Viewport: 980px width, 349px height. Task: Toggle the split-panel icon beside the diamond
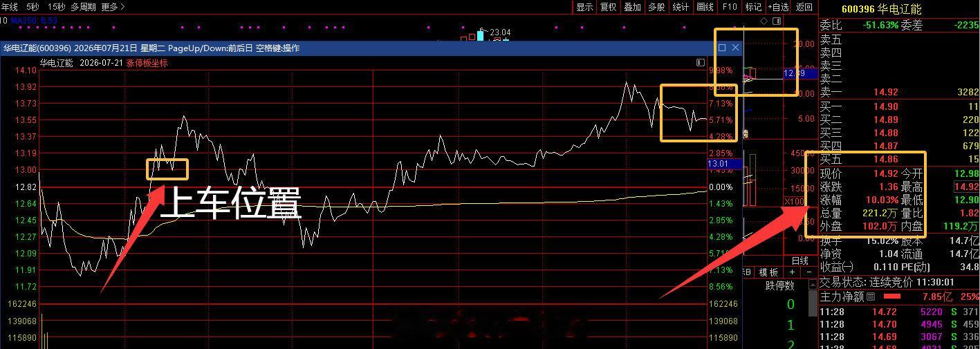pos(777,21)
